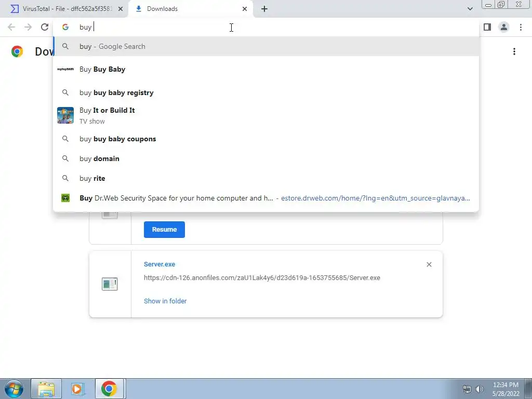
Task: Open the Dr.Web Security Space suggestion
Action: tap(267, 198)
